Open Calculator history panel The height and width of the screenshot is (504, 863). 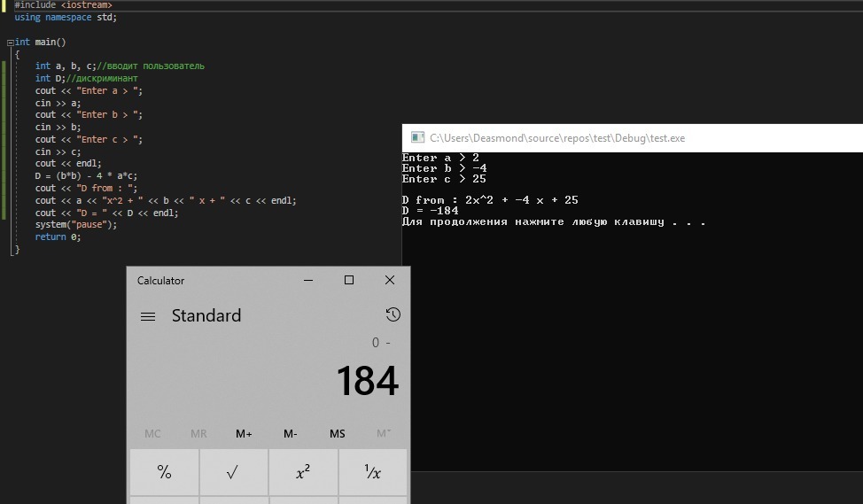click(x=393, y=314)
